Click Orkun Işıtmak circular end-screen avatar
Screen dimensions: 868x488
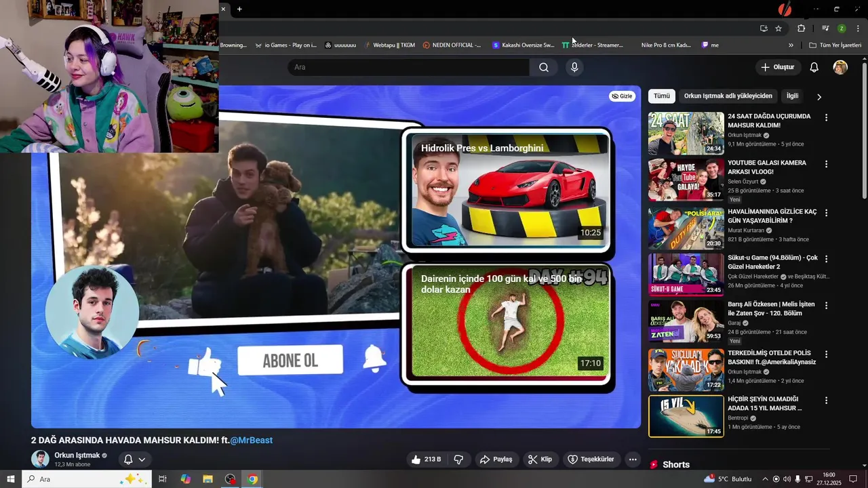click(x=92, y=312)
